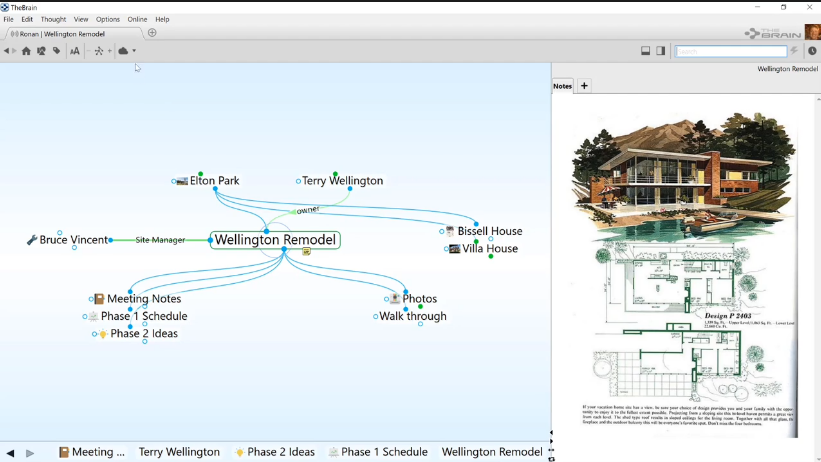Image resolution: width=821 pixels, height=462 pixels.
Task: Go to previous past thoughts with left arrow
Action: tap(10, 453)
